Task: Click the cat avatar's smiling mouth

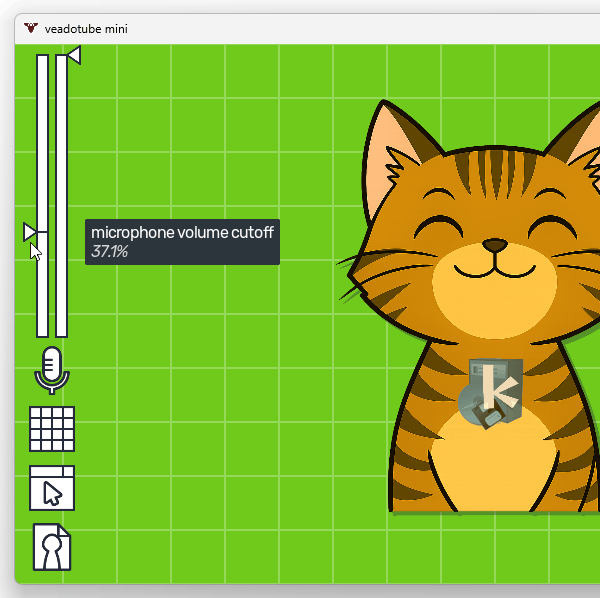Action: pyautogui.click(x=494, y=266)
